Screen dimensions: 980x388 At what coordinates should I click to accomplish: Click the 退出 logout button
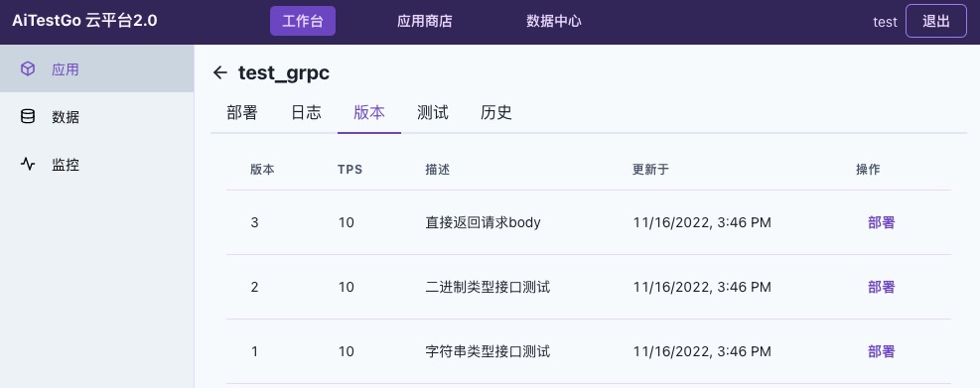click(935, 21)
